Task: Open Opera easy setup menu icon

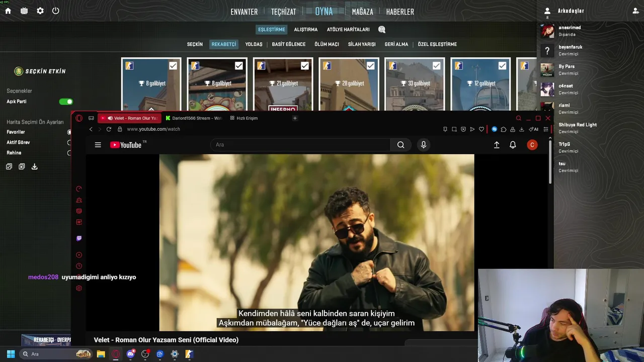Action: click(545, 129)
